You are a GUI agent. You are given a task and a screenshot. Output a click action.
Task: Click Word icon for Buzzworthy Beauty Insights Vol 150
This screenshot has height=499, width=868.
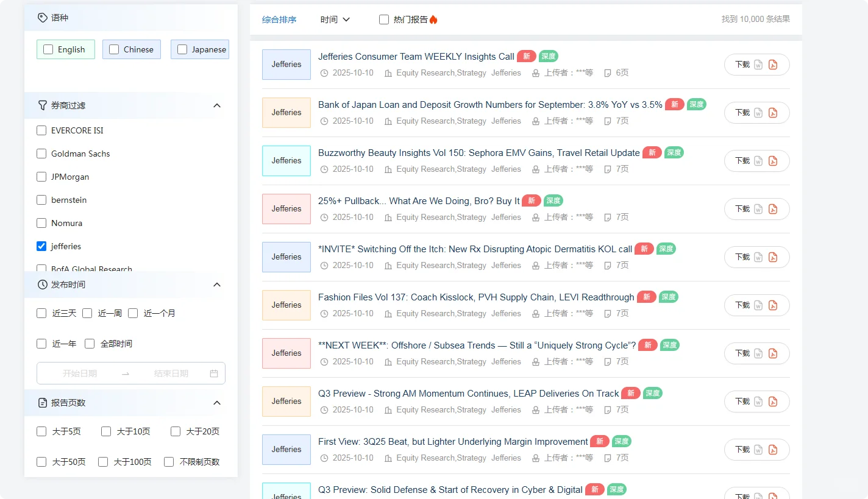(x=758, y=161)
